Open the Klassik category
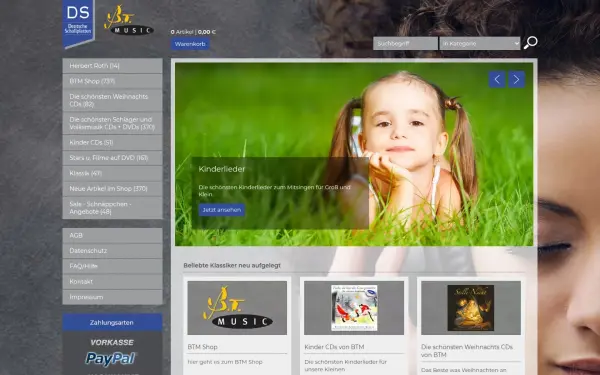This screenshot has height=375, width=600. 112,173
